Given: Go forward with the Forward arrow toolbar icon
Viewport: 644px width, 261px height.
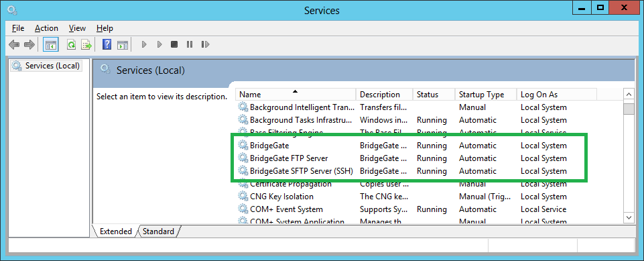Looking at the screenshot, I should (x=29, y=44).
